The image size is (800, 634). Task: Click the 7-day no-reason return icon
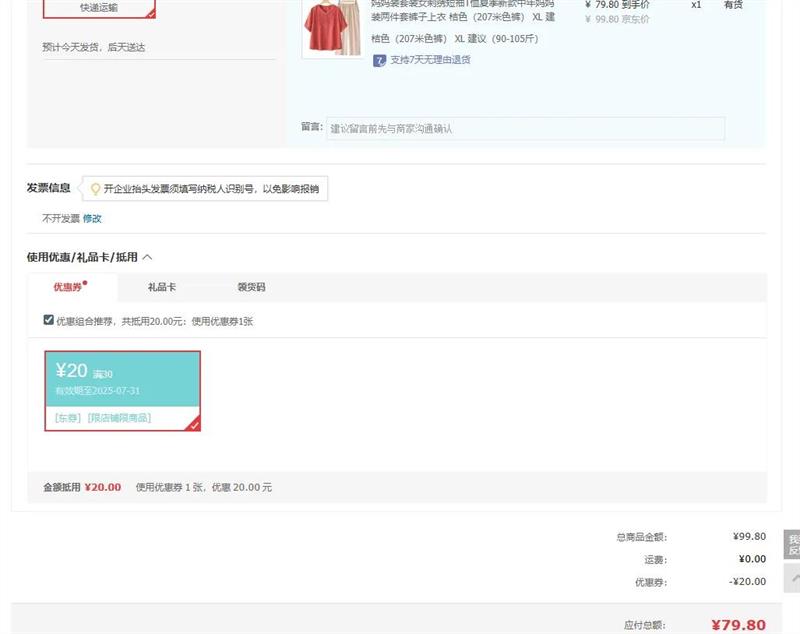[380, 60]
